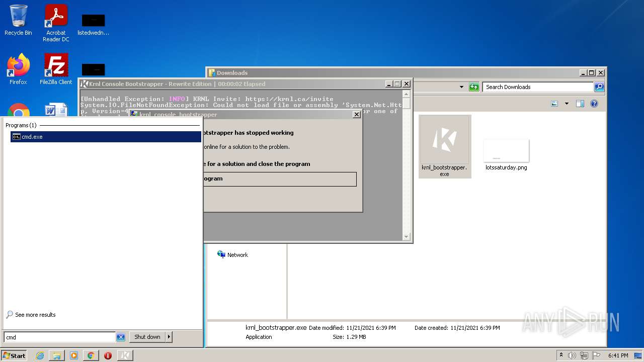The image size is (644, 362).
Task: Select the listedwedn... desktop file
Action: click(93, 25)
